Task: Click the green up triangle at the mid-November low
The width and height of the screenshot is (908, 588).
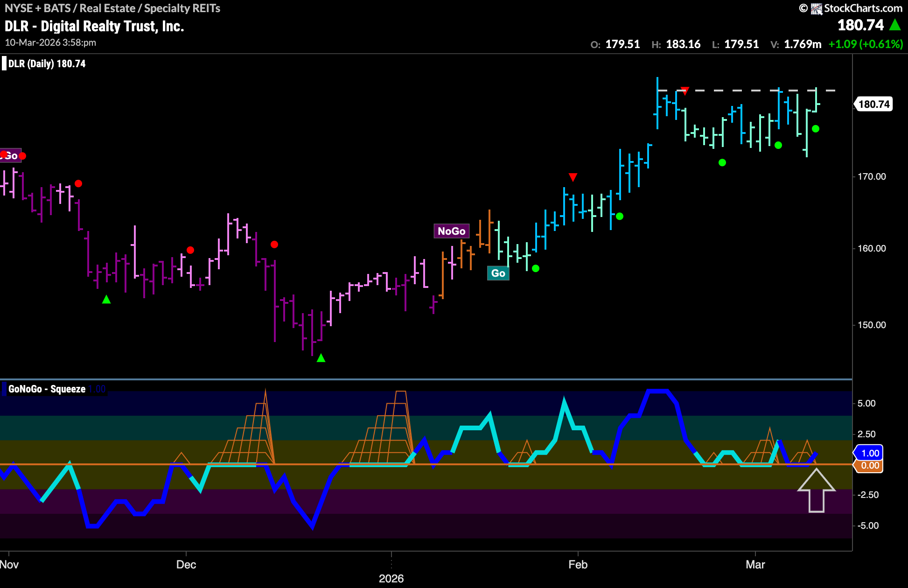Action: coord(106,299)
